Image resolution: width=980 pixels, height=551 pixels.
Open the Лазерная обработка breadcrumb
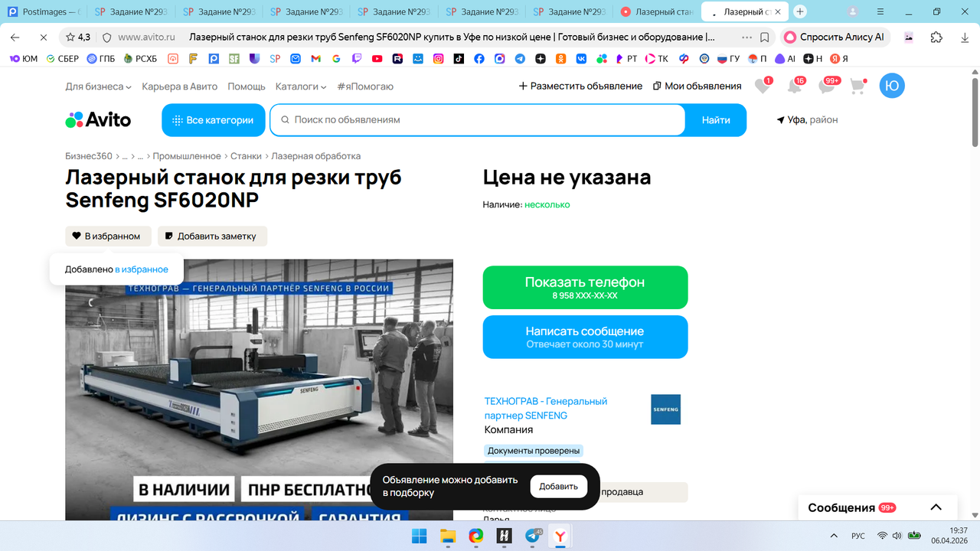pyautogui.click(x=315, y=156)
